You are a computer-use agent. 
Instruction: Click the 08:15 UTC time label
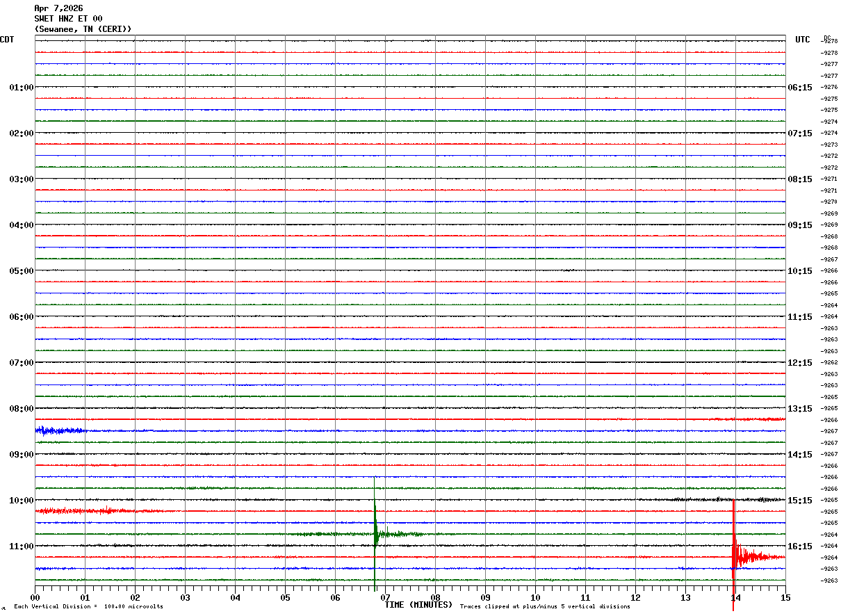[800, 179]
